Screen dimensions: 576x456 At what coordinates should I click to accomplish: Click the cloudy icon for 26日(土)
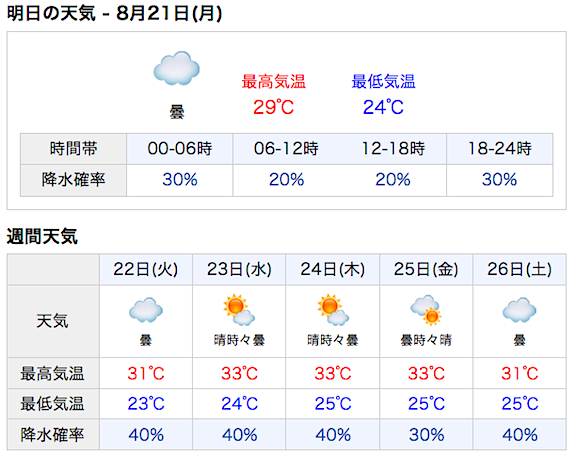[x=519, y=310]
